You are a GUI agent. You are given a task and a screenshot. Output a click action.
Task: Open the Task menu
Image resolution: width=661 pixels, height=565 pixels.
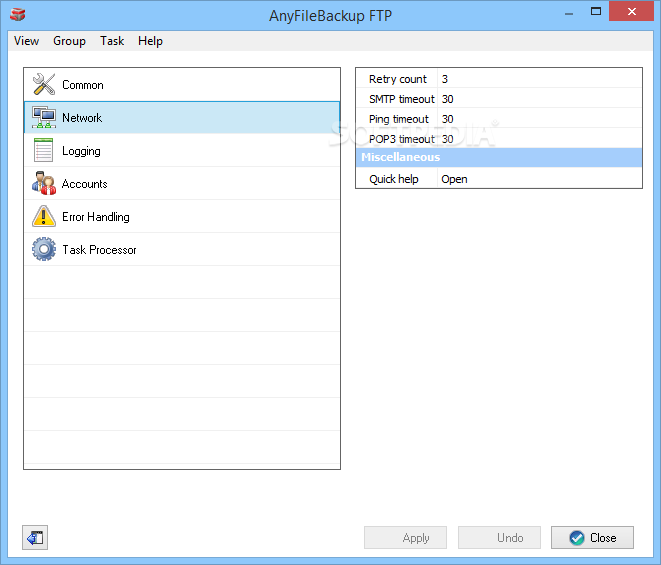coord(112,41)
